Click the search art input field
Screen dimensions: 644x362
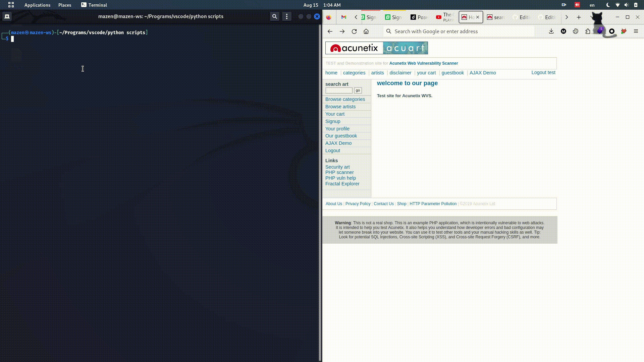pos(339,90)
